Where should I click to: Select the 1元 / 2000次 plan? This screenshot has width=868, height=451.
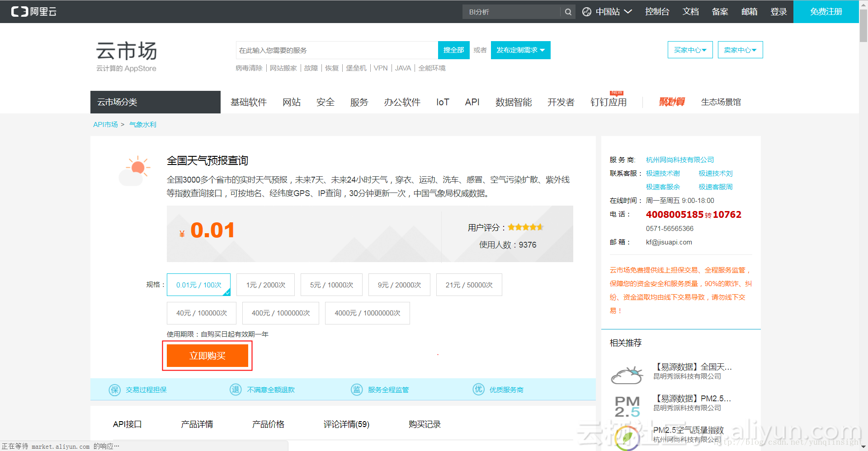(265, 285)
